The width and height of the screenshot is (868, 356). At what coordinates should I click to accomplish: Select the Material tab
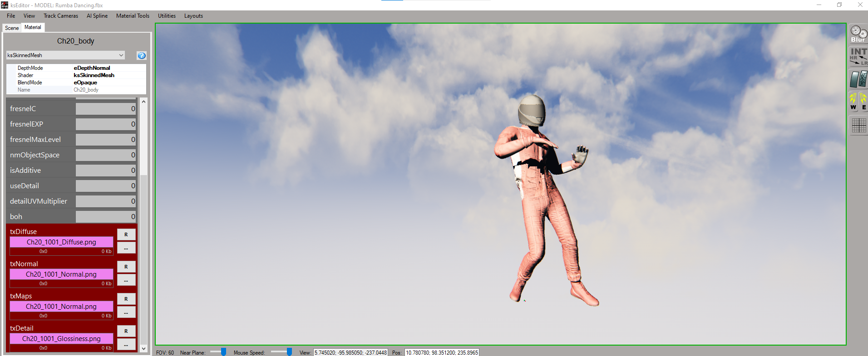[33, 27]
